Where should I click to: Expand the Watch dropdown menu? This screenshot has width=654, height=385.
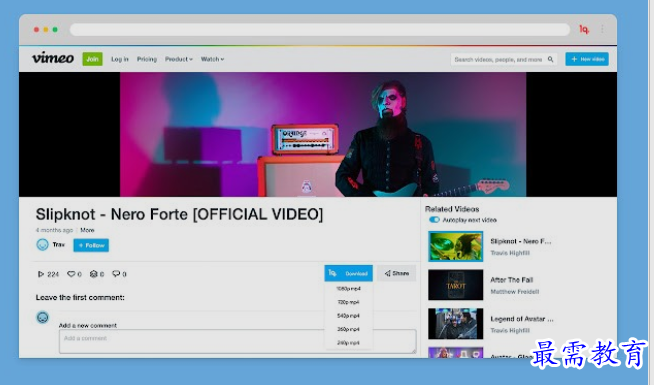coord(212,59)
